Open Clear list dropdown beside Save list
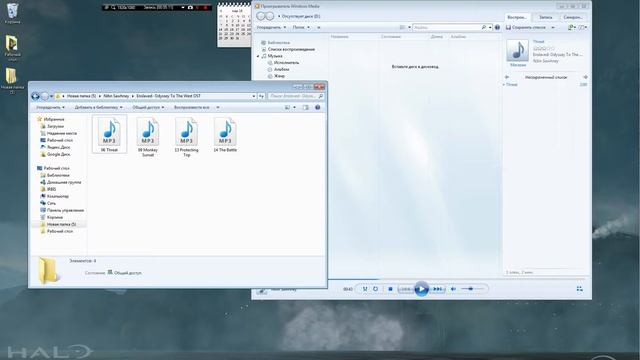 pos(553,27)
